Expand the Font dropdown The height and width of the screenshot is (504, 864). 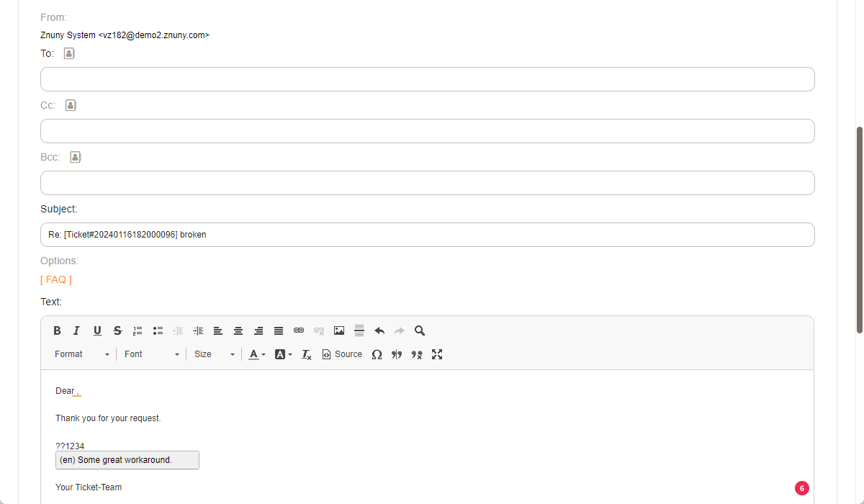pos(151,354)
